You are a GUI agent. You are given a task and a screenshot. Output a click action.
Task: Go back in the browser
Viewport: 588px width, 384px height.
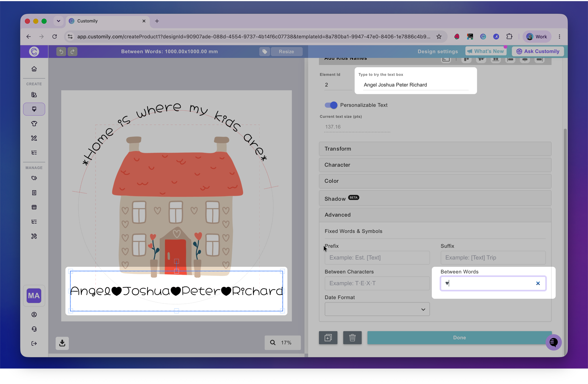[29, 37]
